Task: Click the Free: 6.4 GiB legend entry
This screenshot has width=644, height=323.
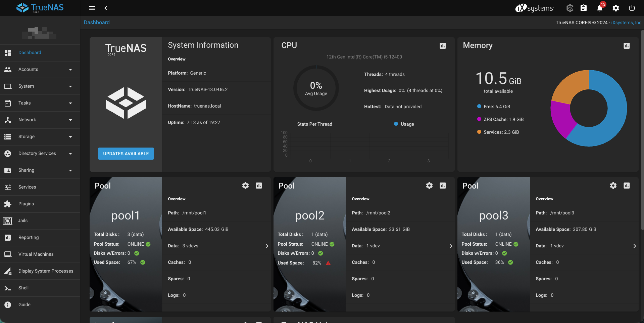Action: coord(494,107)
